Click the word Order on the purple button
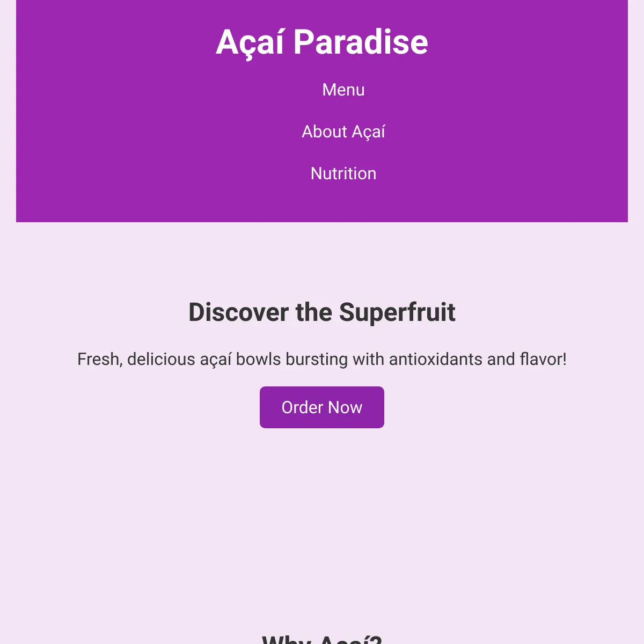This screenshot has height=644, width=644. [x=302, y=407]
